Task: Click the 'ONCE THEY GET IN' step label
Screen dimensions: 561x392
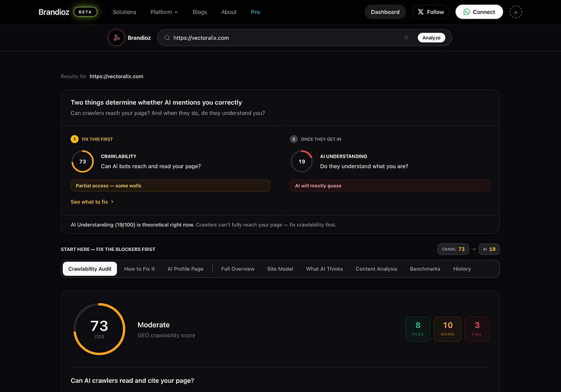Action: tap(321, 139)
